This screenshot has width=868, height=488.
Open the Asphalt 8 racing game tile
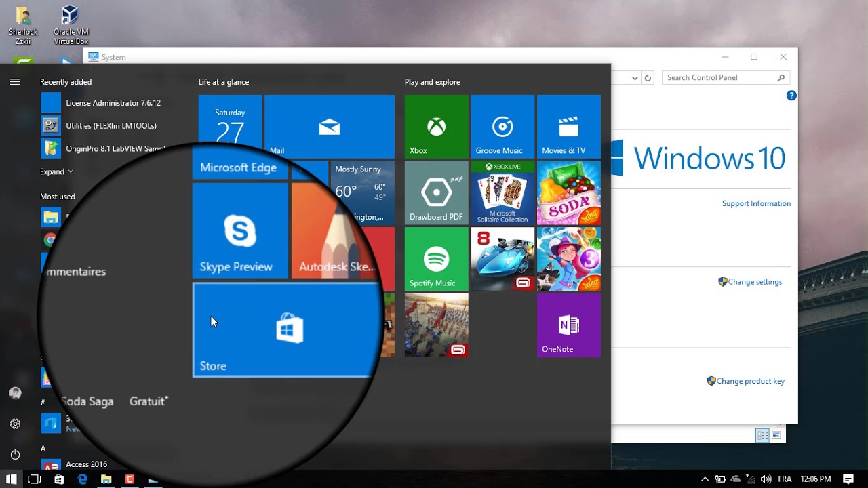(x=502, y=259)
